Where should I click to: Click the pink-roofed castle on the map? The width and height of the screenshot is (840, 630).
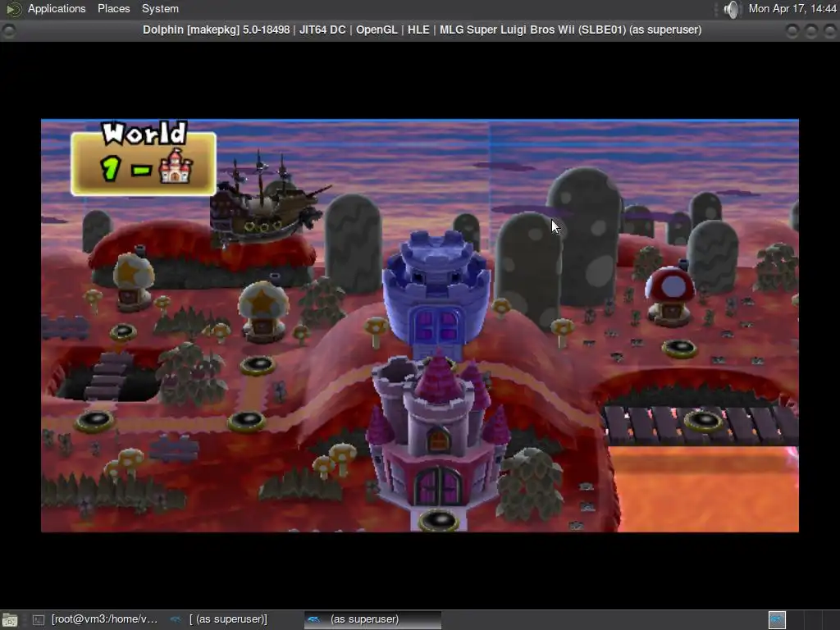point(438,431)
